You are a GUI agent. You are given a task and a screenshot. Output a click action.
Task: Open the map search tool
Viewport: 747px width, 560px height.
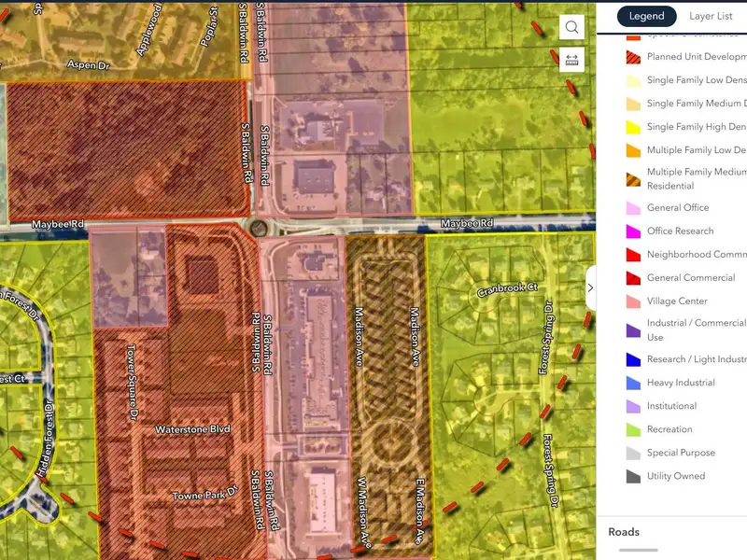pyautogui.click(x=572, y=27)
